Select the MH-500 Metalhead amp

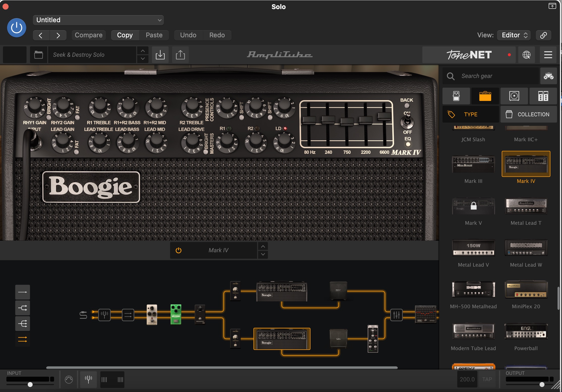[x=473, y=289]
